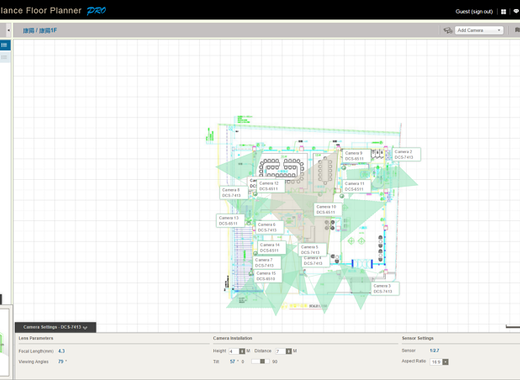Click the Sensor value 1/2.7

click(434, 350)
